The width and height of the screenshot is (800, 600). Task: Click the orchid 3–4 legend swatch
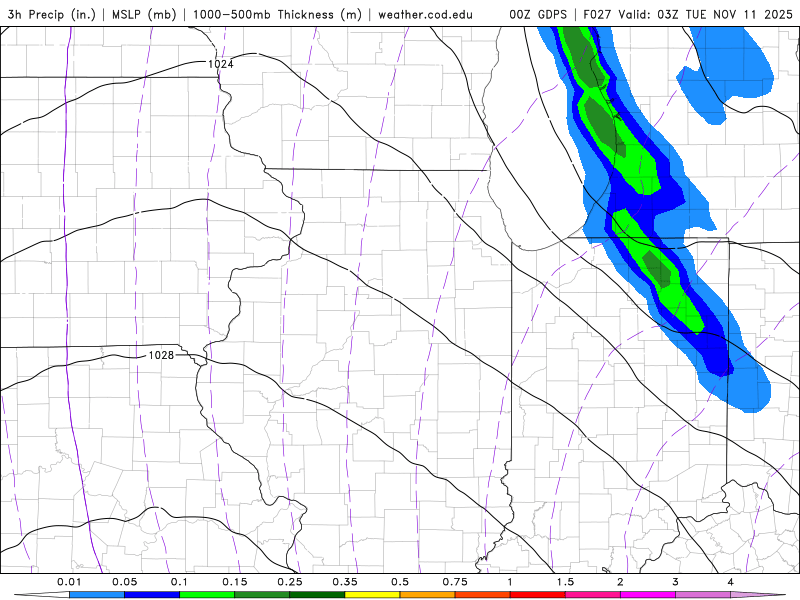[x=703, y=595]
